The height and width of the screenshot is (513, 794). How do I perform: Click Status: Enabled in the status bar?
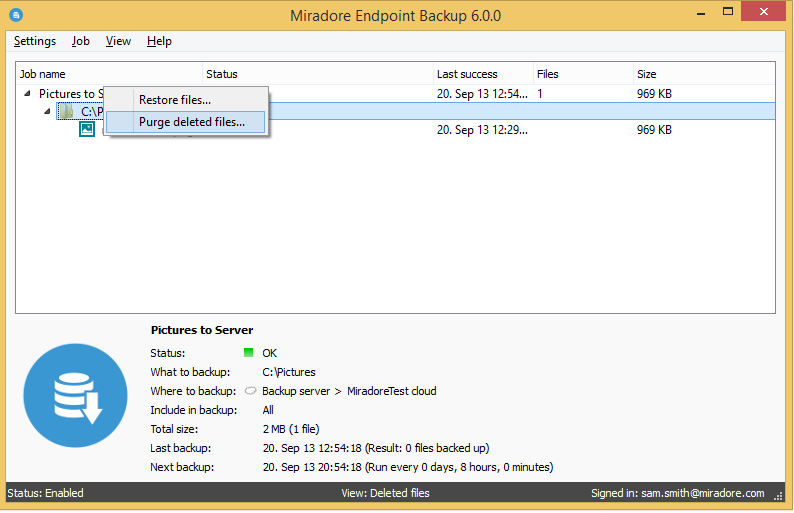(x=45, y=493)
